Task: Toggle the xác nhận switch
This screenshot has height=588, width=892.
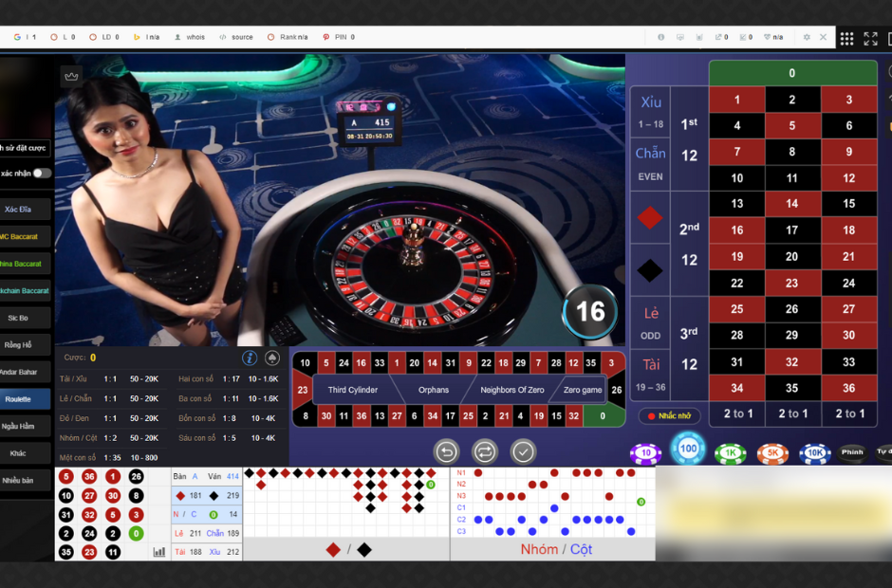Action: tap(42, 174)
